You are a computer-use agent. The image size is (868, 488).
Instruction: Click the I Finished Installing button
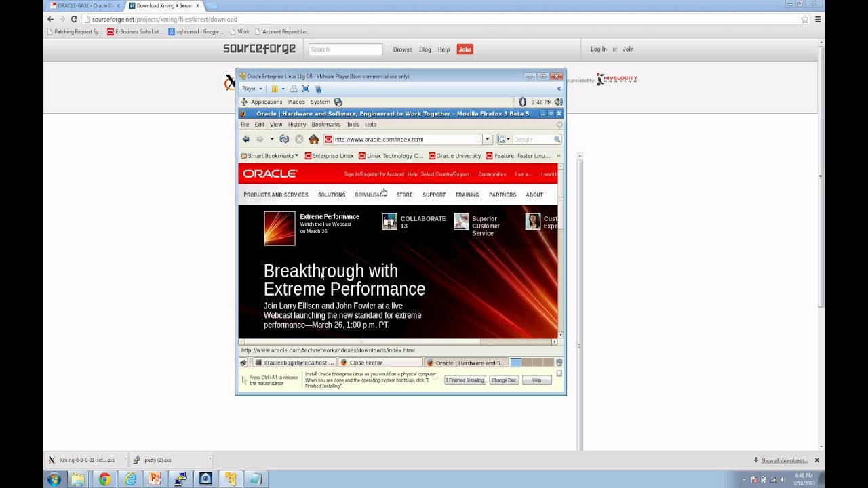coord(465,380)
